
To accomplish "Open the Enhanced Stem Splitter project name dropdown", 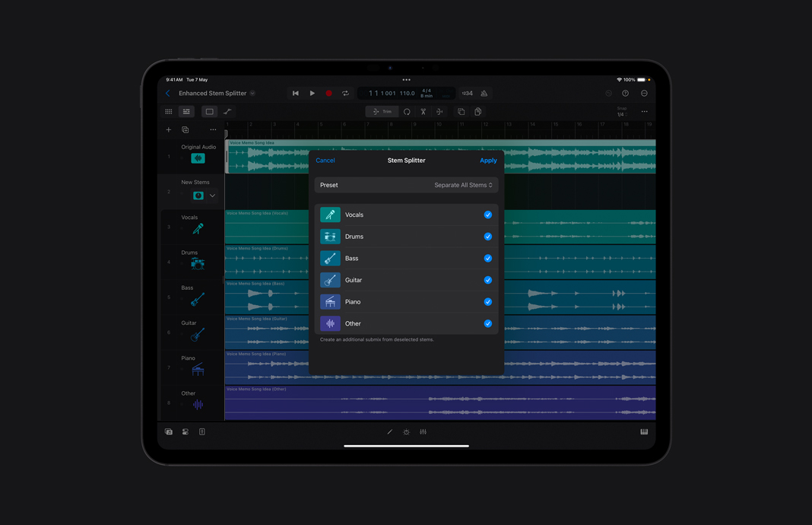I will coord(252,93).
